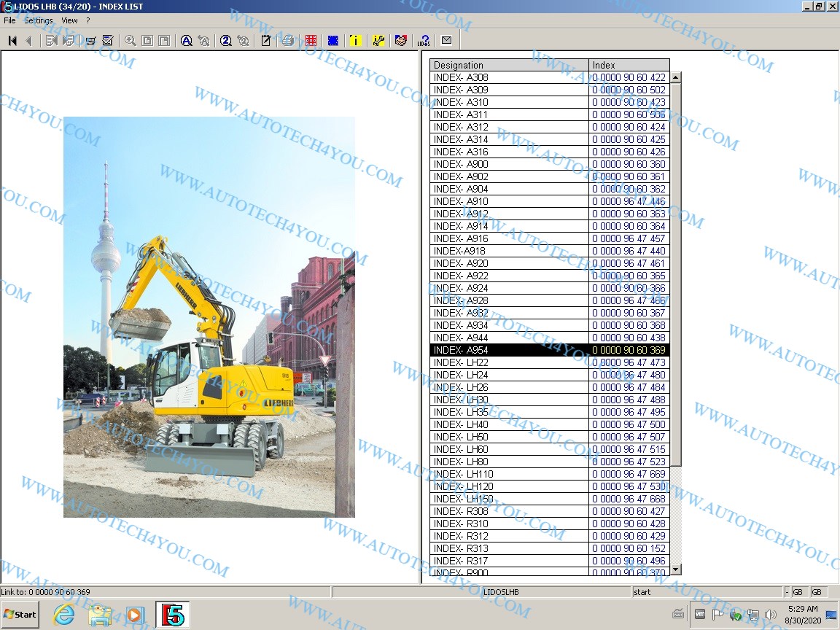
Task: Click the yellow info 'i' icon
Action: click(x=355, y=41)
